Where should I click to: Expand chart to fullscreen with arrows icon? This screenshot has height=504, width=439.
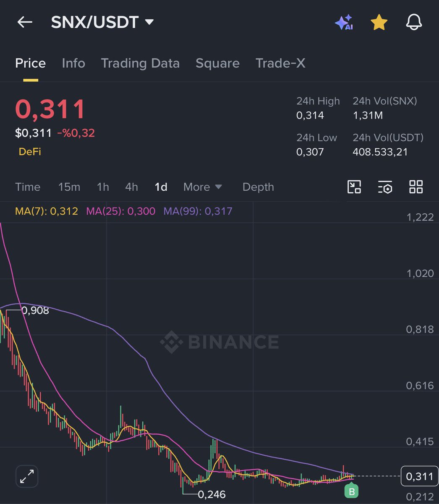27,477
